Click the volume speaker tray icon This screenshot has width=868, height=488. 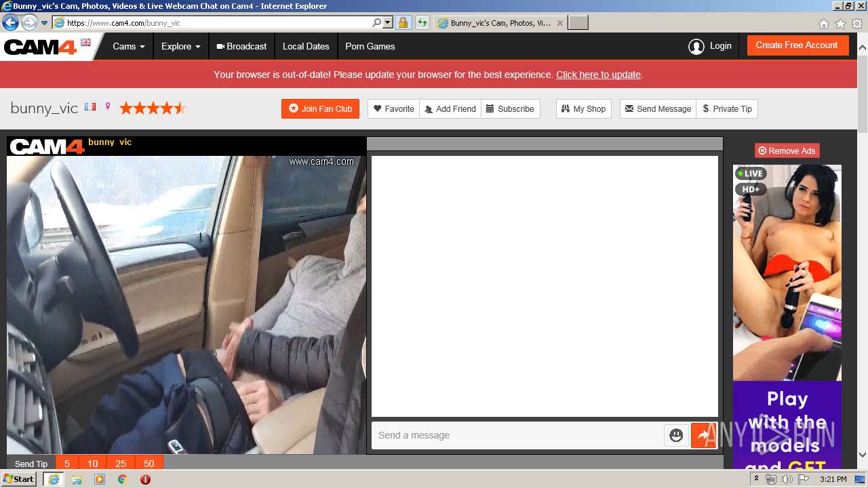pos(787,479)
